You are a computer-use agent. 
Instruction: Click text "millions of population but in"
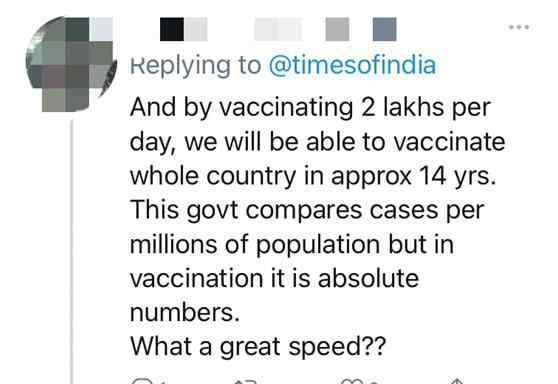292,245
